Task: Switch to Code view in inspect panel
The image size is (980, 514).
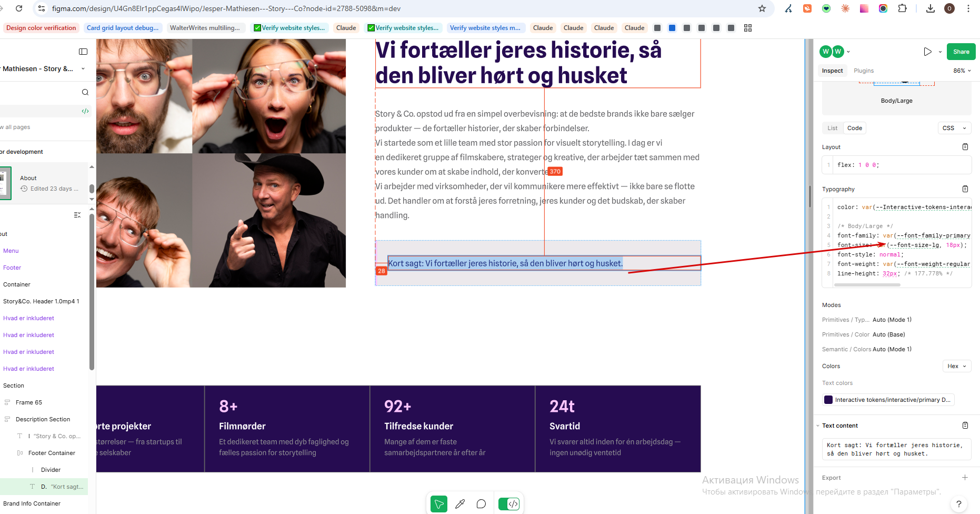Action: pyautogui.click(x=855, y=128)
